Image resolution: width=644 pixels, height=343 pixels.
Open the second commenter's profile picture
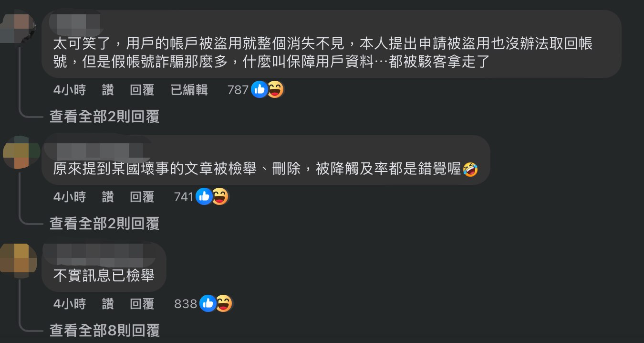tap(21, 152)
